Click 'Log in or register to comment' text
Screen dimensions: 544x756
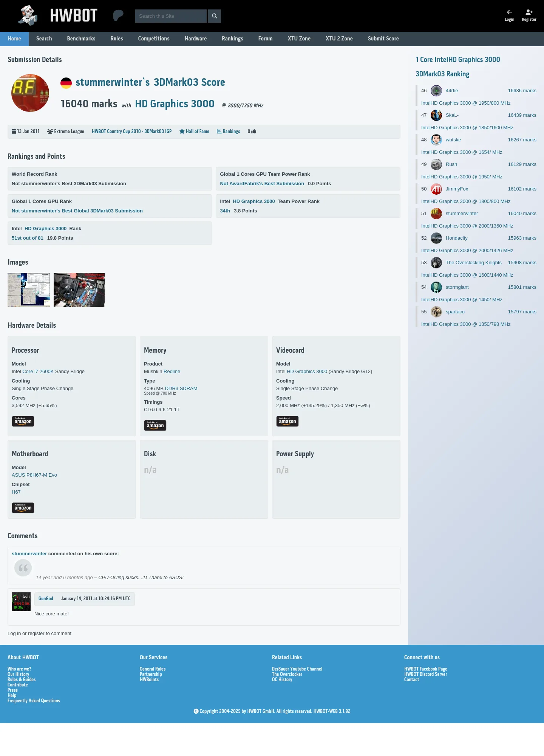click(x=39, y=634)
